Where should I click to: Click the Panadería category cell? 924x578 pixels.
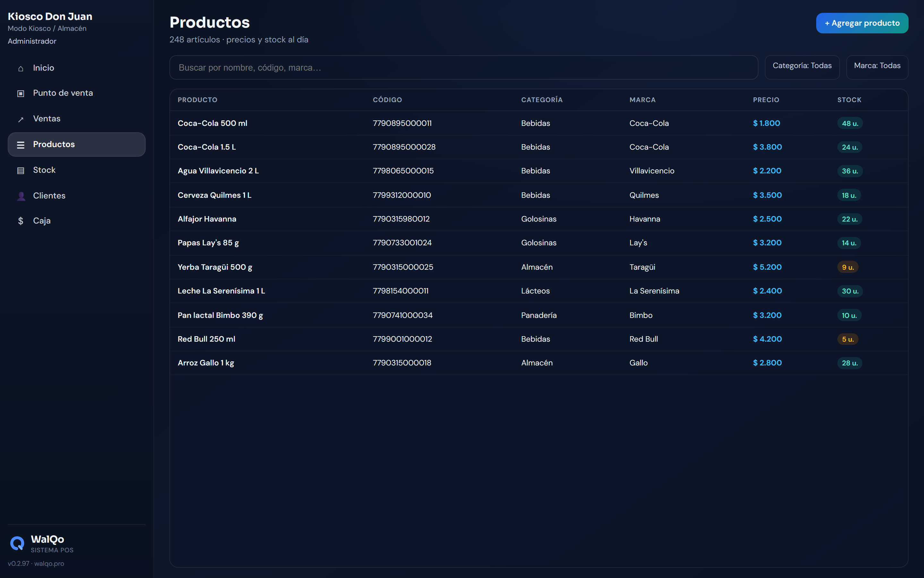coord(539,315)
